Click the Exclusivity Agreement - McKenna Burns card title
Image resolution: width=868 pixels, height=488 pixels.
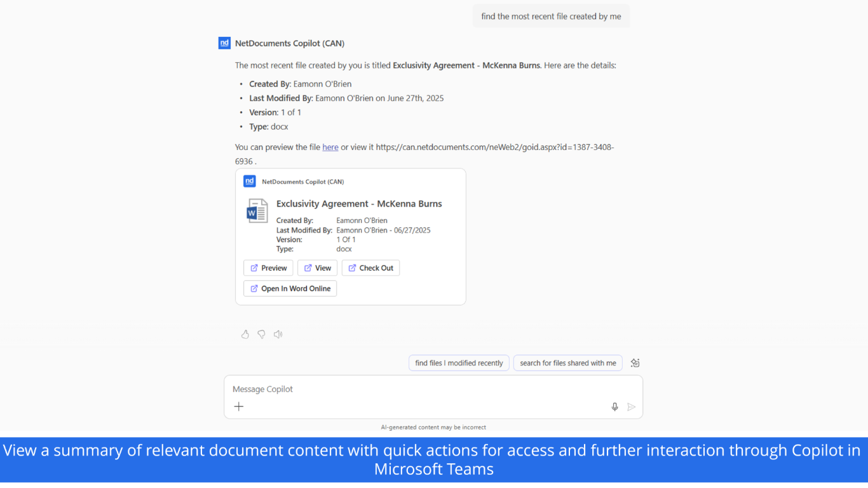359,204
